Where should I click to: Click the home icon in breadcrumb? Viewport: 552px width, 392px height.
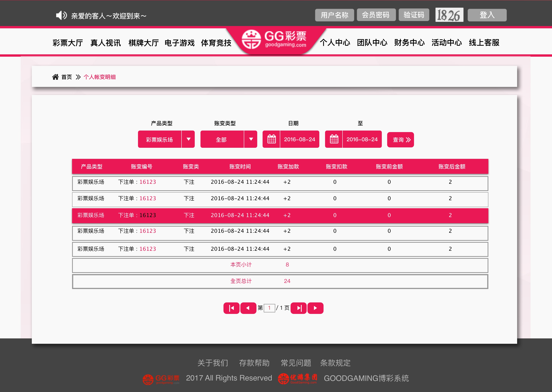click(55, 77)
